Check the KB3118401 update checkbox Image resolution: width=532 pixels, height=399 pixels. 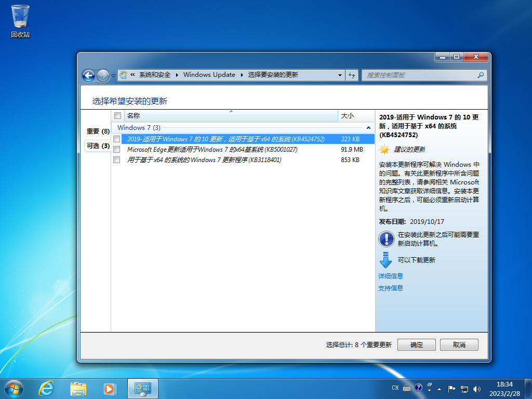click(117, 160)
